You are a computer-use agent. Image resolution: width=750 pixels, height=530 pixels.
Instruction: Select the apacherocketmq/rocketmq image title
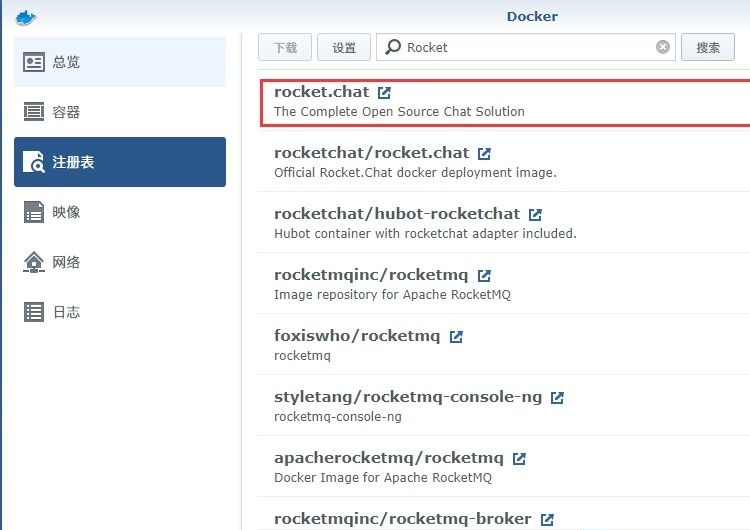[389, 458]
